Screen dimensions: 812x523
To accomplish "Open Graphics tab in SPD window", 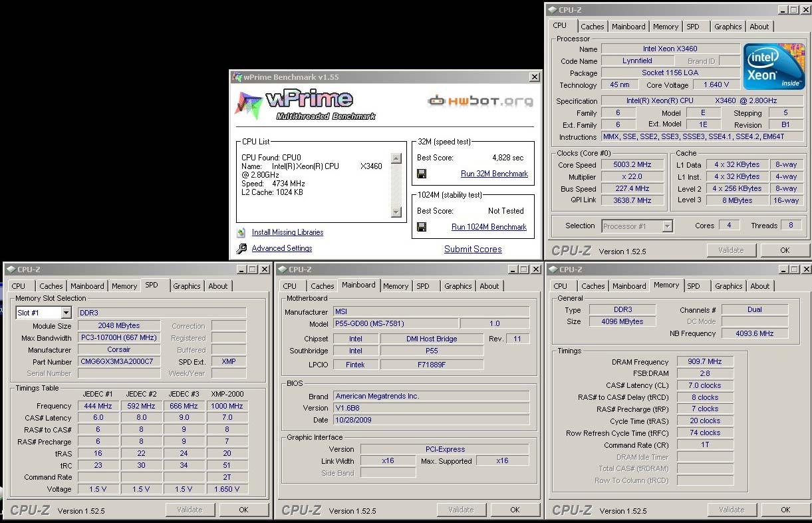I will coord(187,286).
